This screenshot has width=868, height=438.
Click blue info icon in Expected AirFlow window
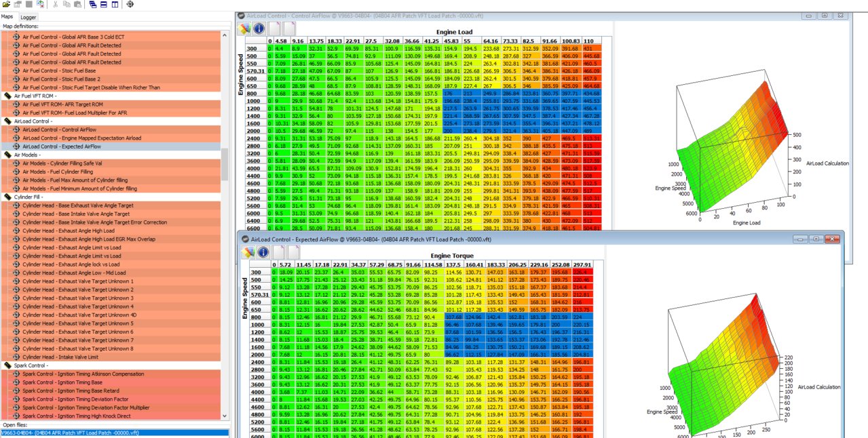click(x=262, y=252)
